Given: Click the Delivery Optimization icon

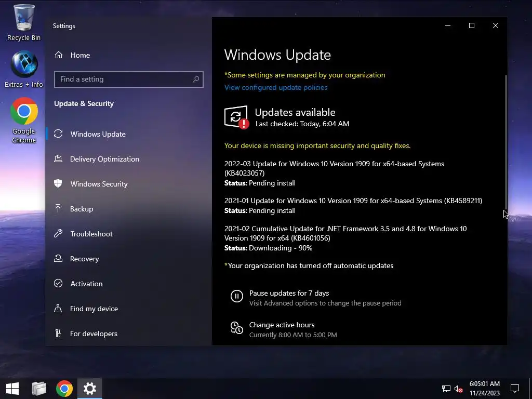Looking at the screenshot, I should [58, 159].
